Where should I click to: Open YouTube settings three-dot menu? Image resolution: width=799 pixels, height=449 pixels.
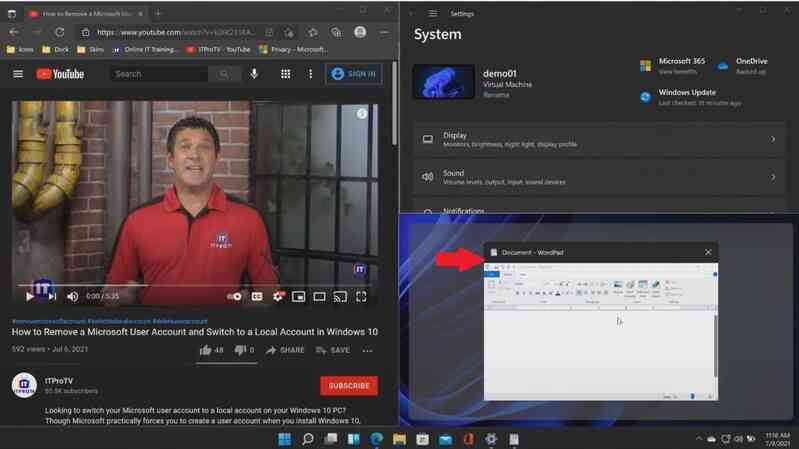click(310, 74)
